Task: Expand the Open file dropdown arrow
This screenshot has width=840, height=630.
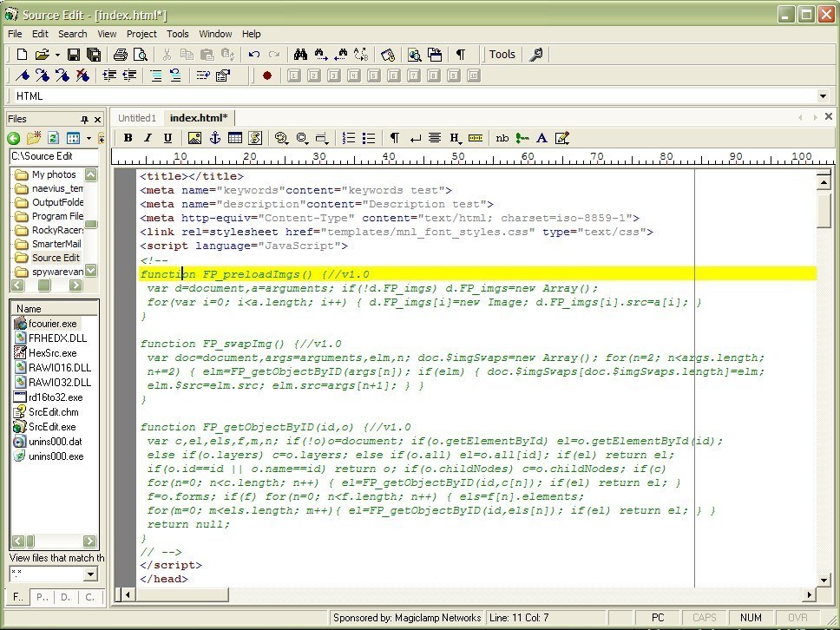Action: coord(57,55)
